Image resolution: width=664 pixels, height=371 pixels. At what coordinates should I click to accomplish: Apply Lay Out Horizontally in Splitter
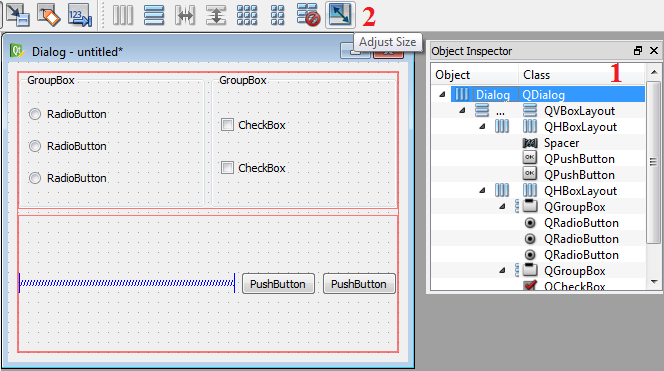(x=185, y=15)
